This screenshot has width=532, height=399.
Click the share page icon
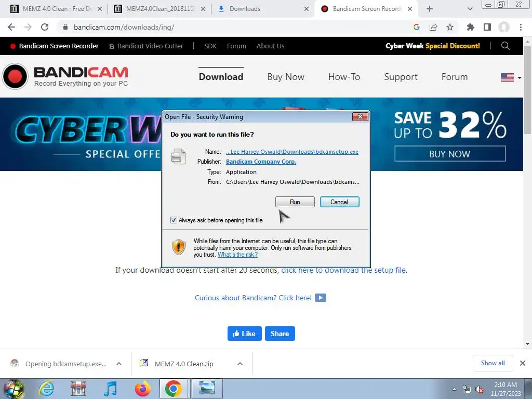pos(433,27)
